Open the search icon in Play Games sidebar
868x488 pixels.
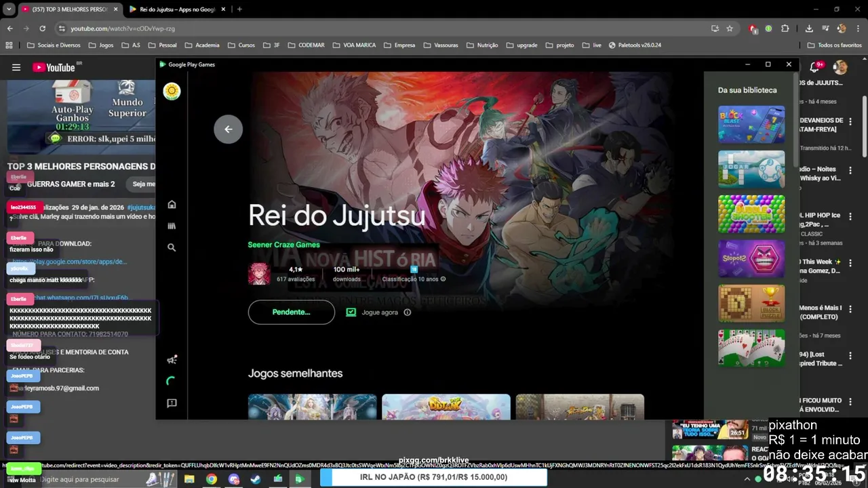point(172,247)
